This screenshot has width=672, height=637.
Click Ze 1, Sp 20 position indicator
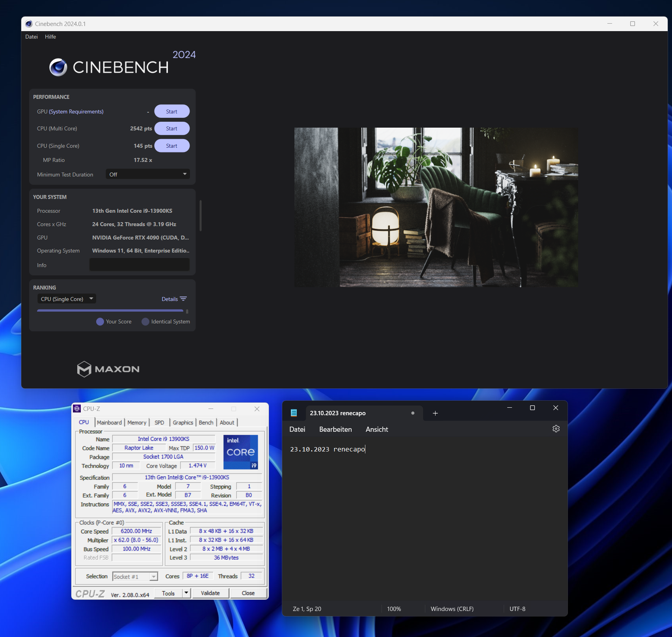(x=307, y=609)
